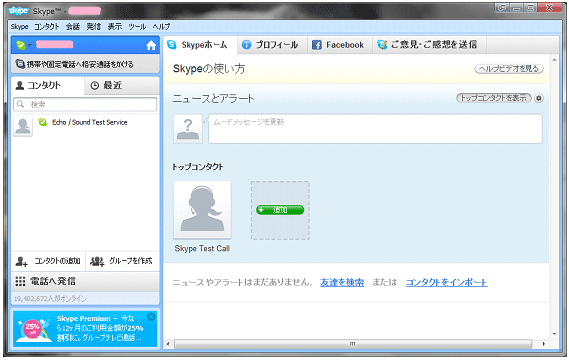This screenshot has width=569, height=360.
Task: Click horizontal scrollbar right arrow
Action: pyautogui.click(x=543, y=344)
